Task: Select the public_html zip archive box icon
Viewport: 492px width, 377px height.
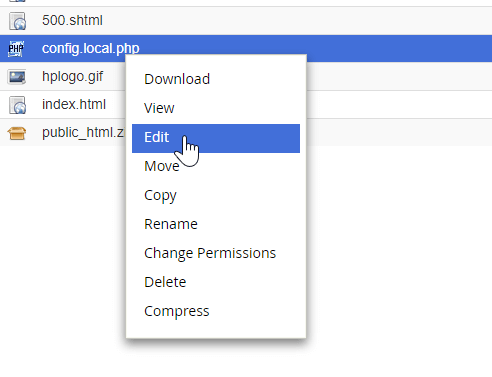Action: [x=17, y=133]
